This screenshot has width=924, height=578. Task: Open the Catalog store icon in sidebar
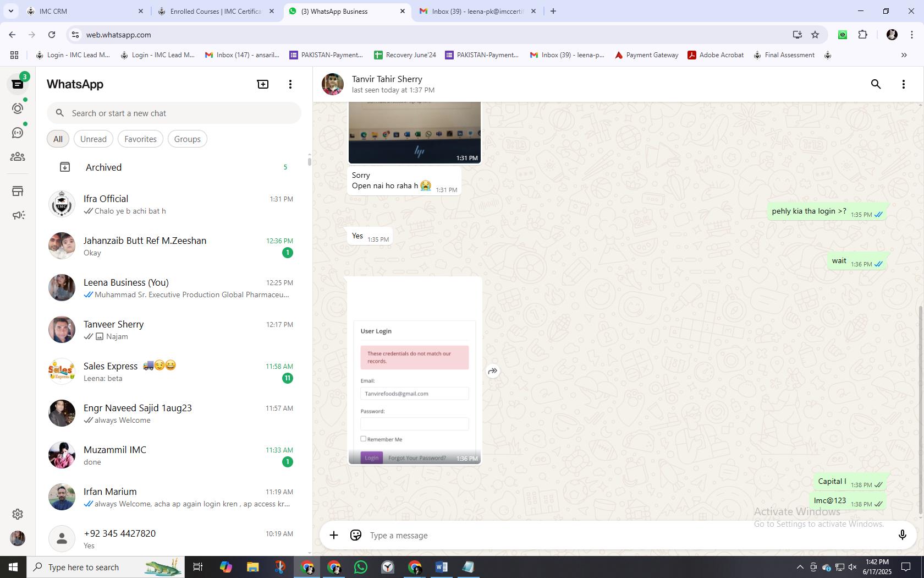click(18, 191)
